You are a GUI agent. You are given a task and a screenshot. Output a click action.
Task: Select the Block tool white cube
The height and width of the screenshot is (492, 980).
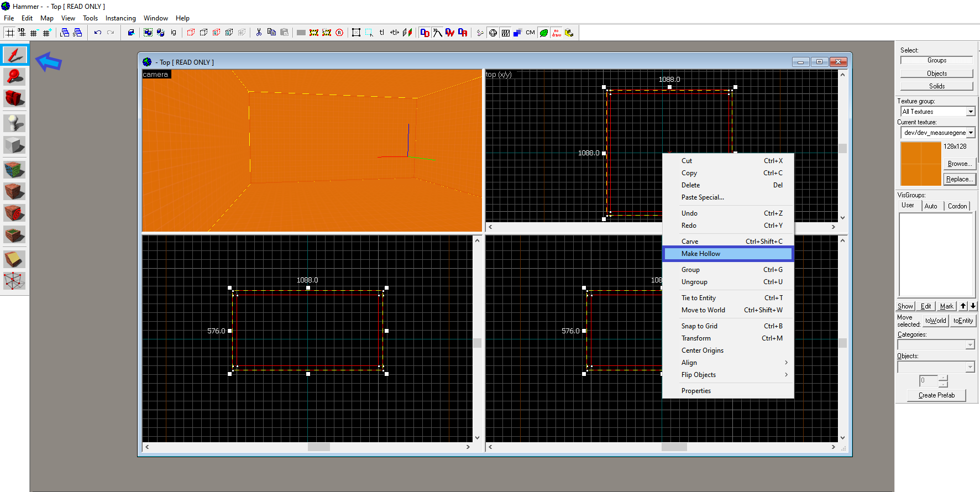pyautogui.click(x=14, y=145)
